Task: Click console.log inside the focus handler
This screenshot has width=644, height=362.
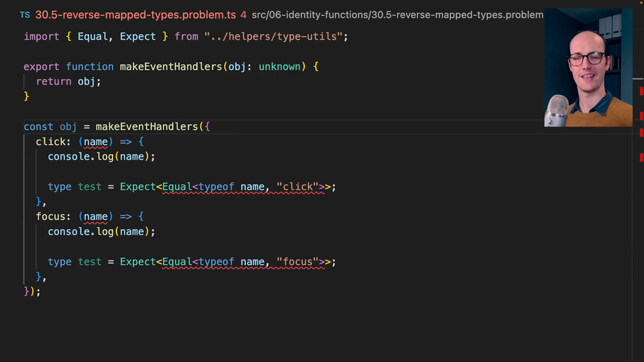Action: [80, 231]
